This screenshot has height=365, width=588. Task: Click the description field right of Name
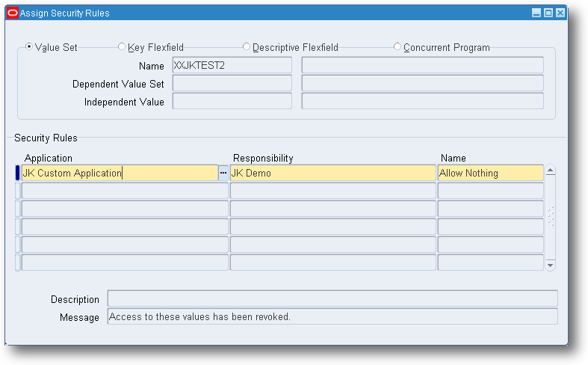(x=423, y=65)
